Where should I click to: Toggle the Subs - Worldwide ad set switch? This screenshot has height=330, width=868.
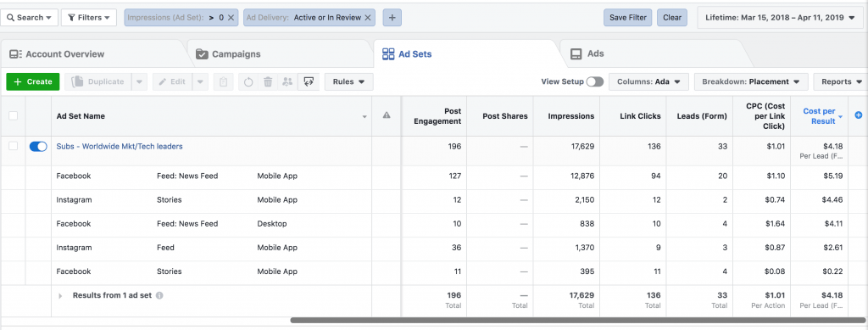pyautogui.click(x=38, y=146)
